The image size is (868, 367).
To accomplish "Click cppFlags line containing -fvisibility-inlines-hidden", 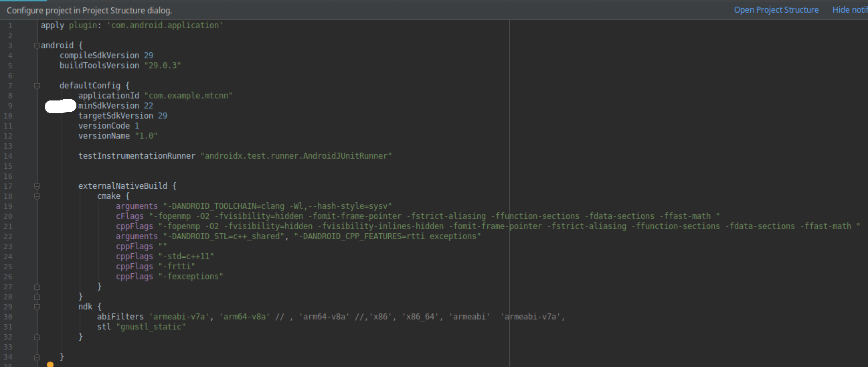I will pos(488,226).
